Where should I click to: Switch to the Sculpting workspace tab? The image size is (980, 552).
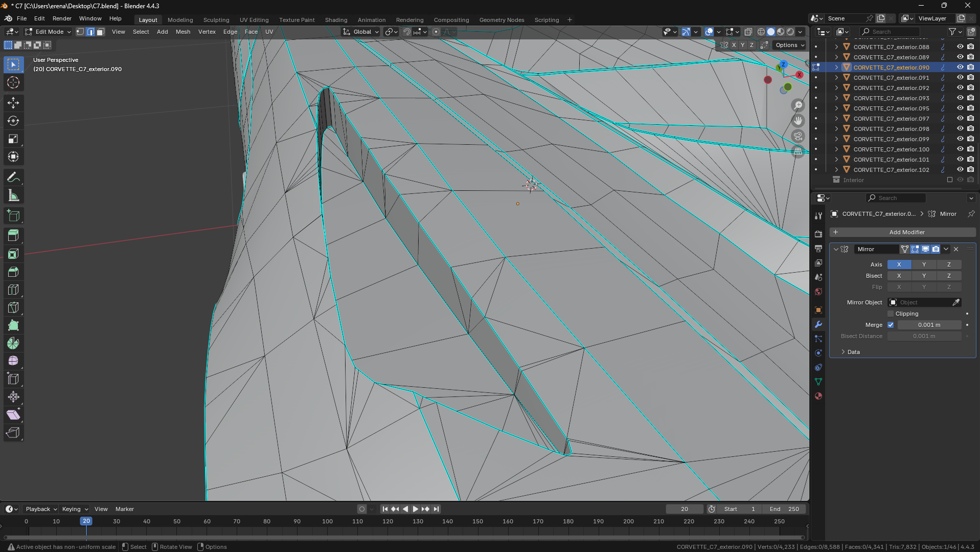[x=216, y=20]
